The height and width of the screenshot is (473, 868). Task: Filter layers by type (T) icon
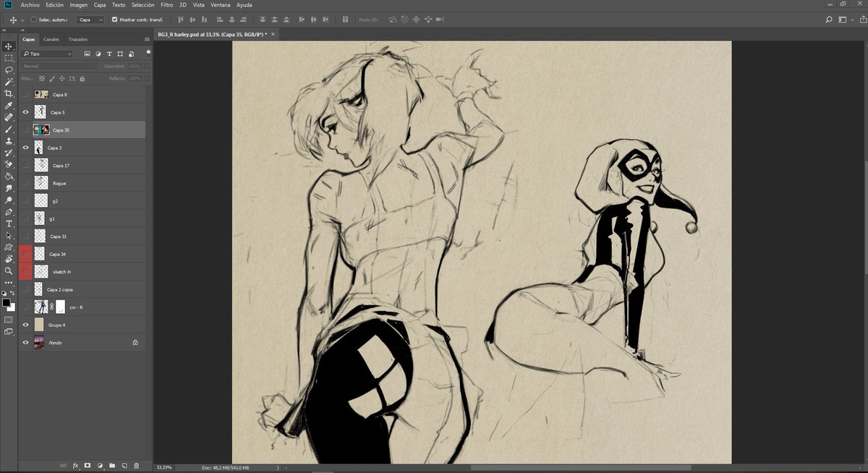click(x=109, y=54)
